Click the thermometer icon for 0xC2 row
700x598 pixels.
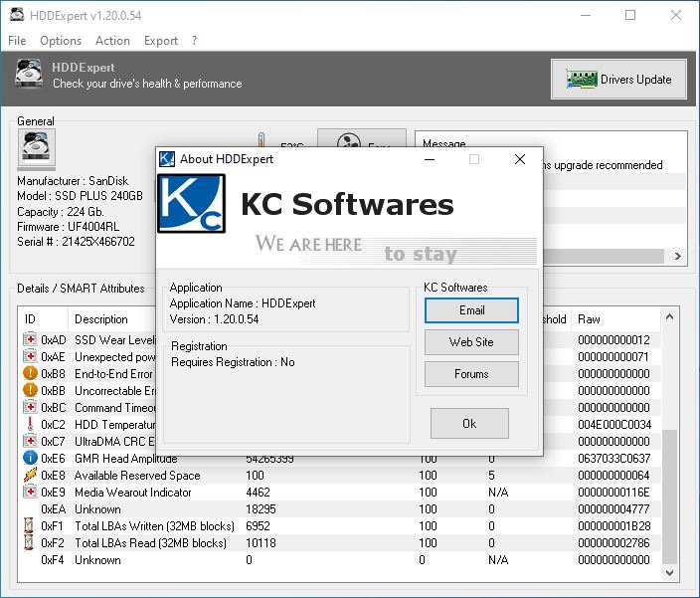click(x=30, y=424)
